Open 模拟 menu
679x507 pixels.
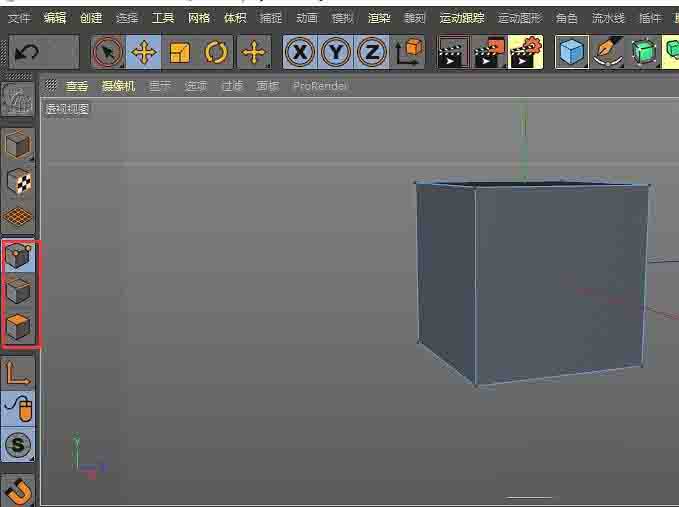[343, 18]
